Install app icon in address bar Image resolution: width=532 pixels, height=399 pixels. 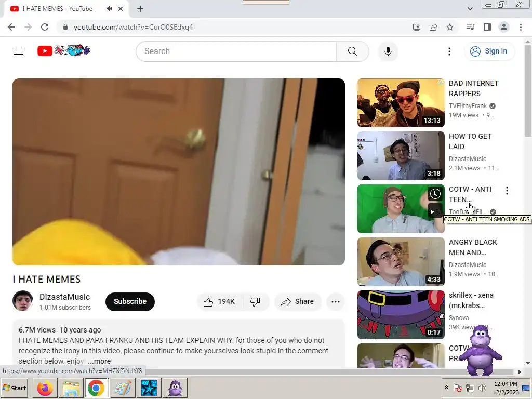[x=416, y=27]
